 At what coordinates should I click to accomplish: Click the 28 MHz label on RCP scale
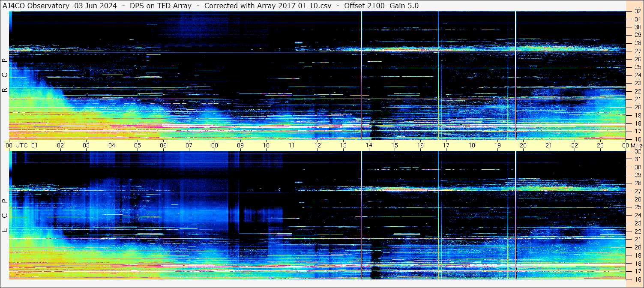pos(638,43)
